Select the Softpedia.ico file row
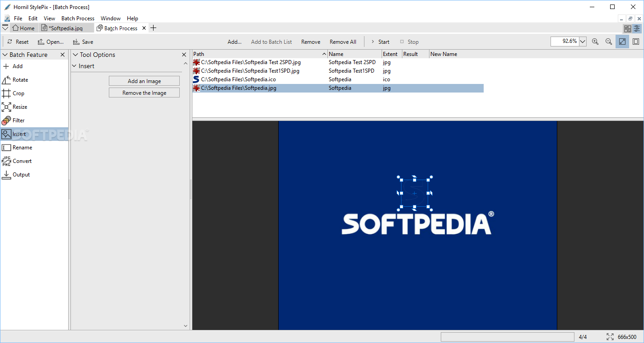This screenshot has height=343, width=644. [x=338, y=79]
